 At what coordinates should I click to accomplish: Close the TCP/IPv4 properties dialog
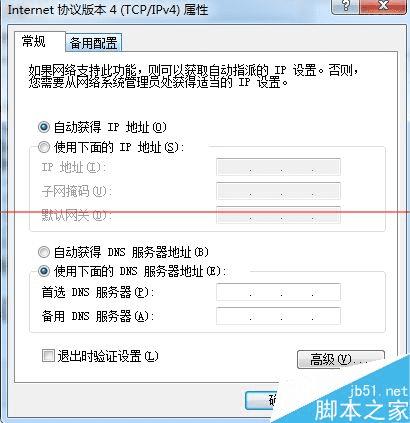click(x=385, y=6)
